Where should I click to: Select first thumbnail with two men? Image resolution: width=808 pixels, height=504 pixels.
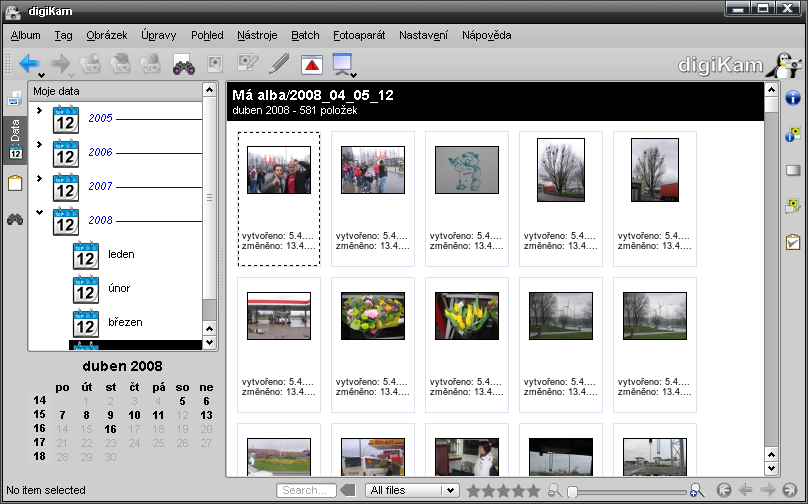pyautogui.click(x=279, y=170)
